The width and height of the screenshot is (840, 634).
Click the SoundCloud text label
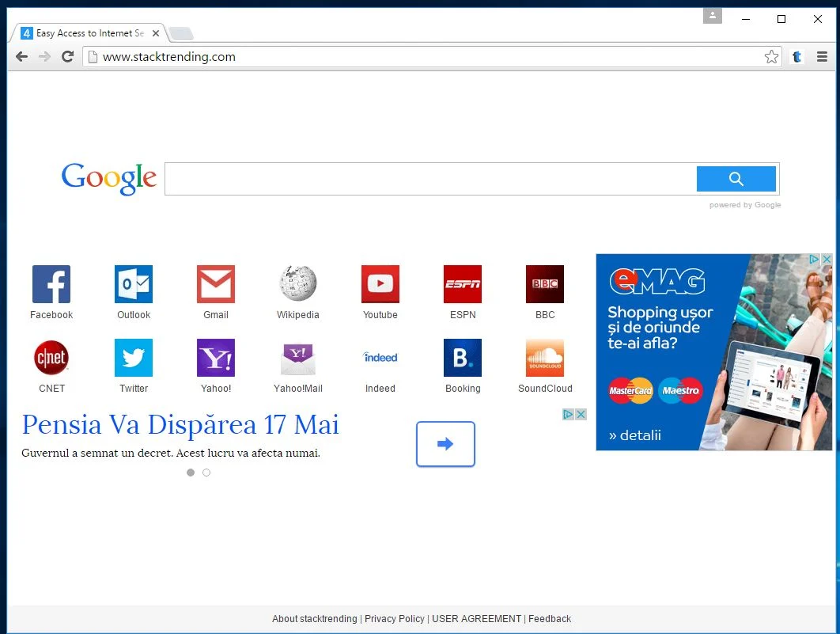coord(545,388)
